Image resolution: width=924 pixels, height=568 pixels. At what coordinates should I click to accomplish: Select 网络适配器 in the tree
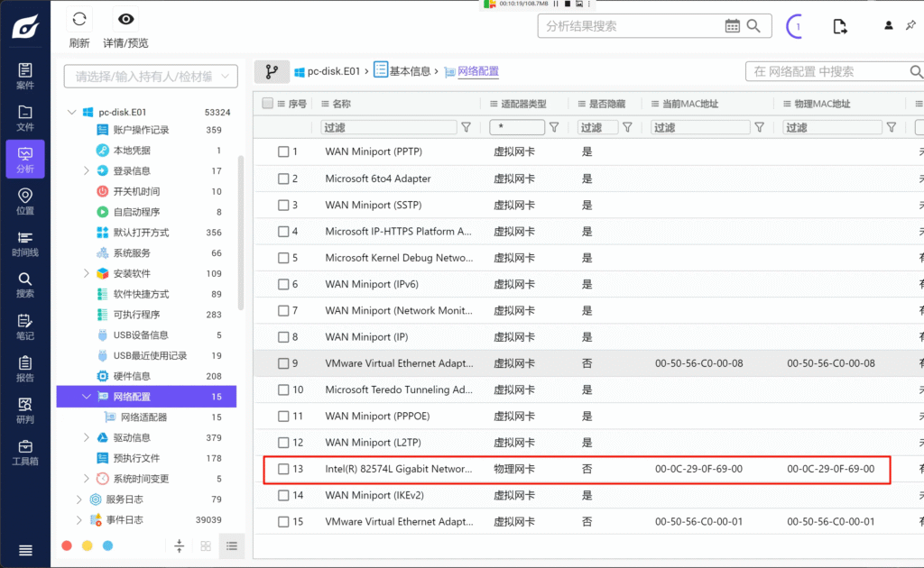(143, 417)
